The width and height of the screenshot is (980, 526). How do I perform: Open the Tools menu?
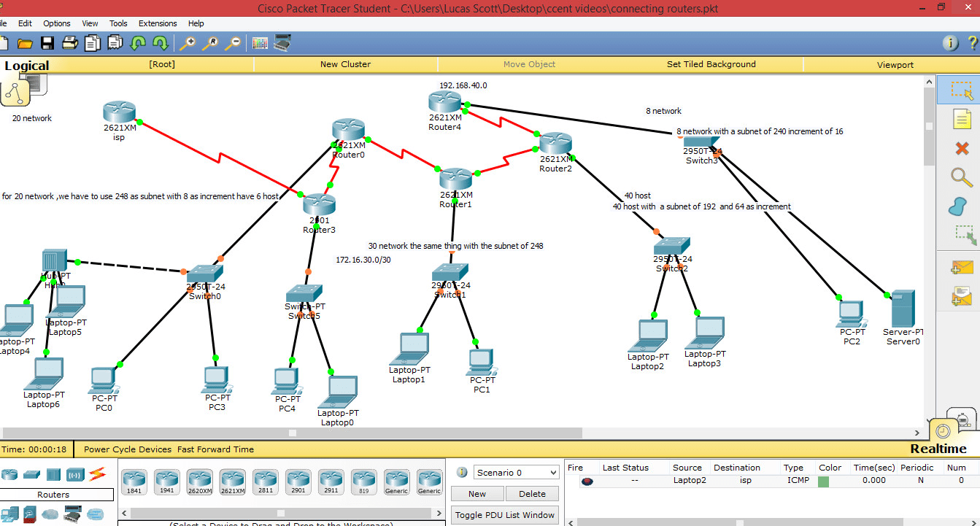[x=118, y=23]
